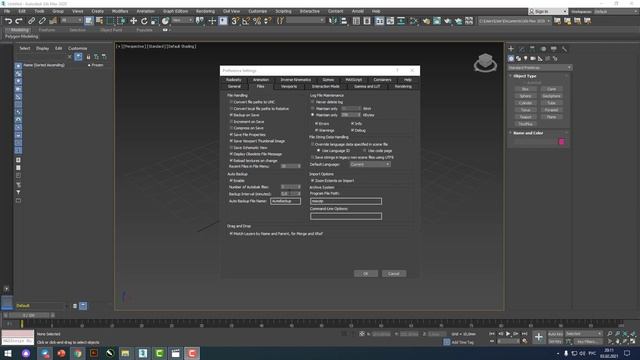Click the Teapot primitive button
The width and height of the screenshot is (640, 360).
[525, 117]
